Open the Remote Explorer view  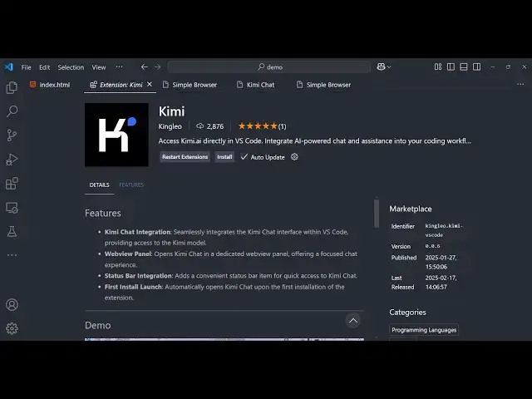[12, 208]
